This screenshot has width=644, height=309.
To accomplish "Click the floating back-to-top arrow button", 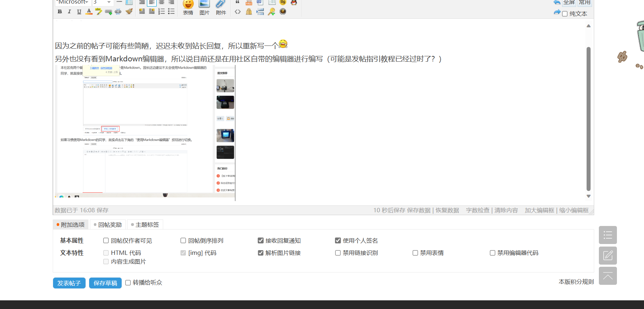I will (608, 276).
